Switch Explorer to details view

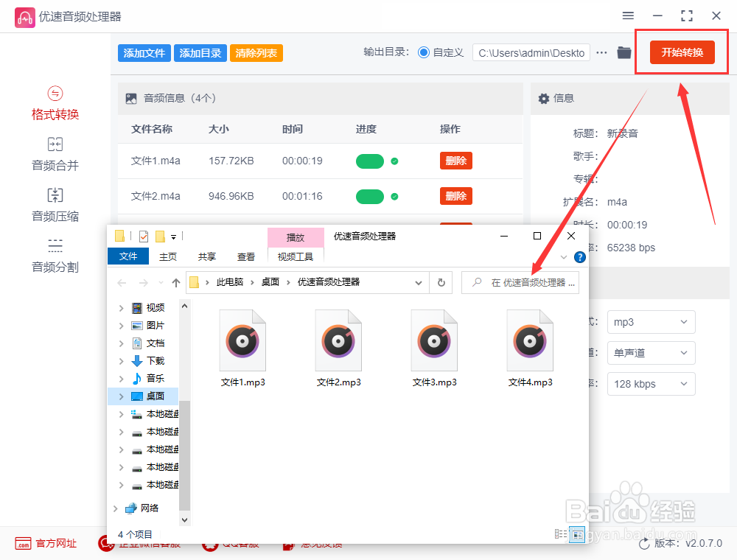coord(561,534)
